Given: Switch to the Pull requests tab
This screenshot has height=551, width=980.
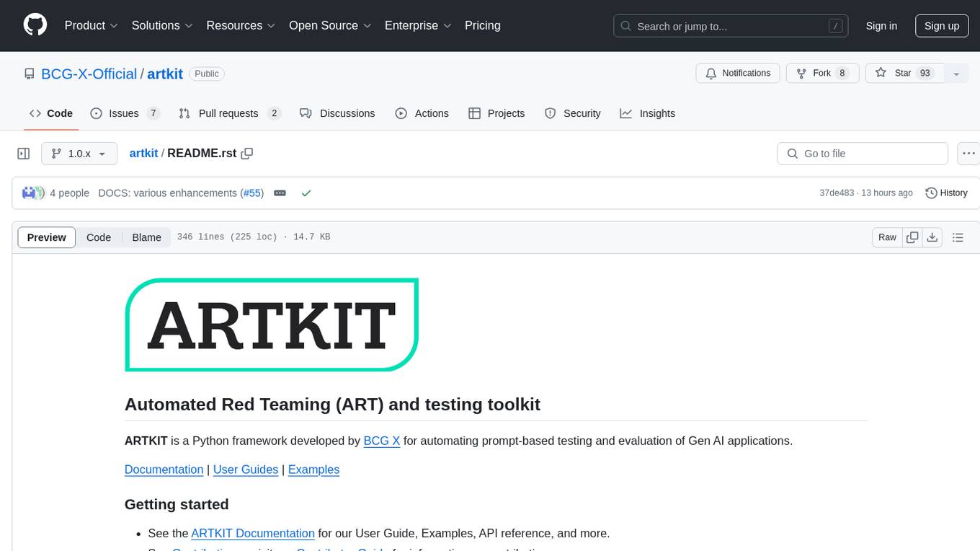Looking at the screenshot, I should point(230,113).
